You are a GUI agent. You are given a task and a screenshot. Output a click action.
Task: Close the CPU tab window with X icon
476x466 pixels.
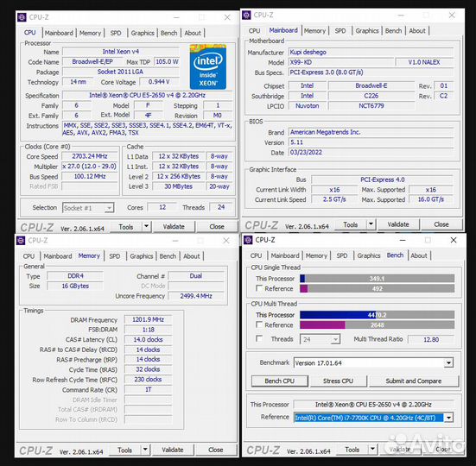(x=227, y=17)
